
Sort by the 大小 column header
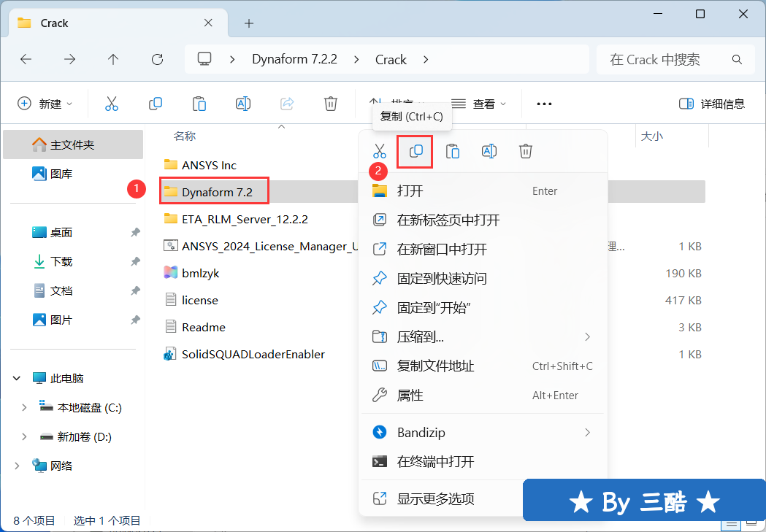click(652, 136)
